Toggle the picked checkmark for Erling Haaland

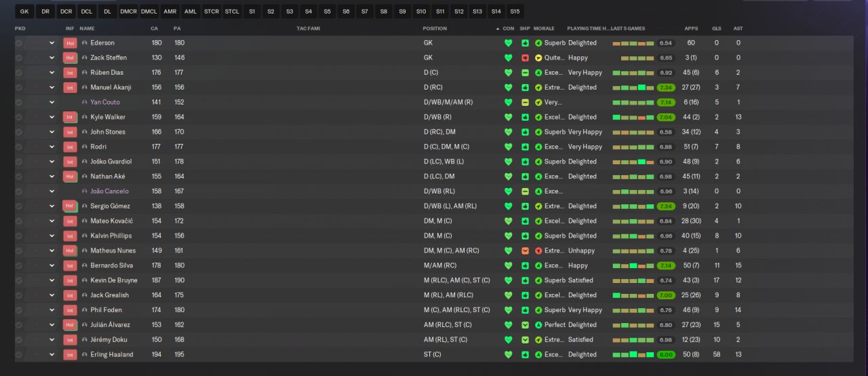19,354
